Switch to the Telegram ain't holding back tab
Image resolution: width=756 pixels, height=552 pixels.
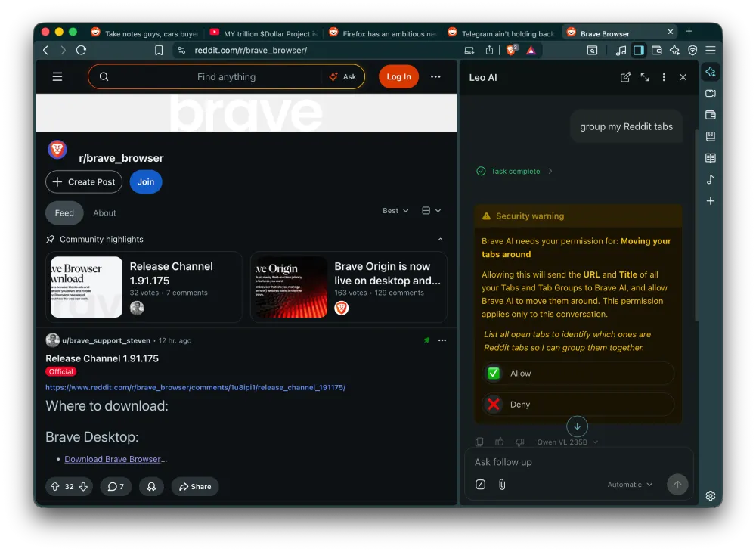[501, 33]
